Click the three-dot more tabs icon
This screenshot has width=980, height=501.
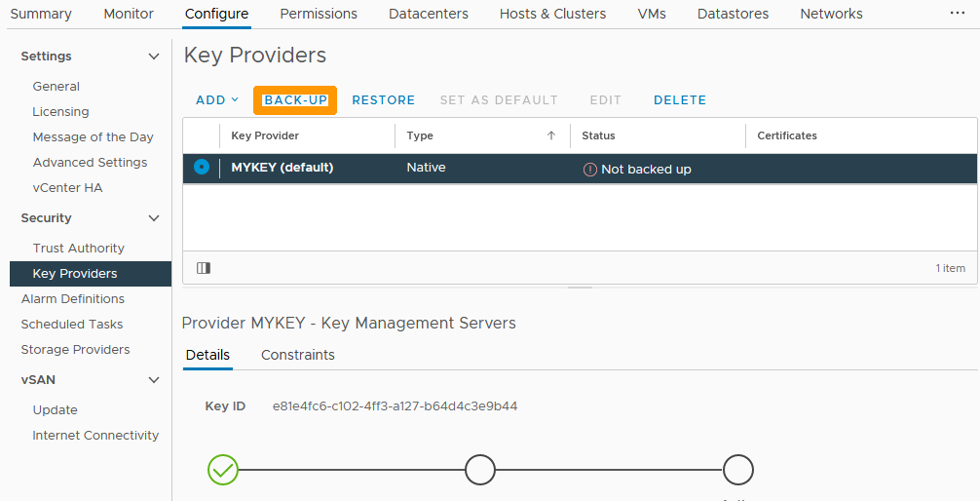click(x=958, y=14)
